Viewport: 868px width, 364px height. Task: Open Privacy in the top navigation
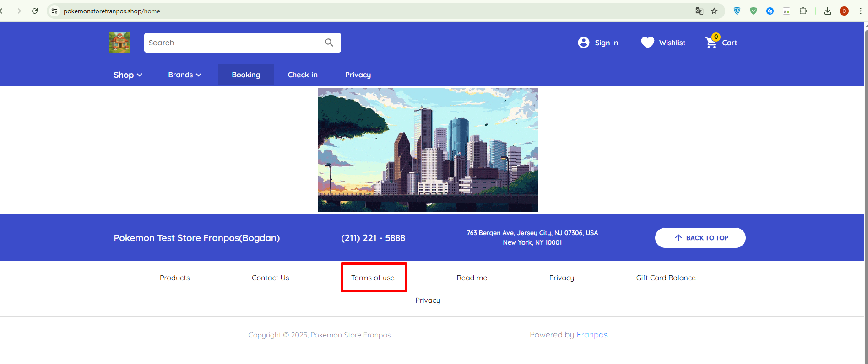pyautogui.click(x=358, y=75)
